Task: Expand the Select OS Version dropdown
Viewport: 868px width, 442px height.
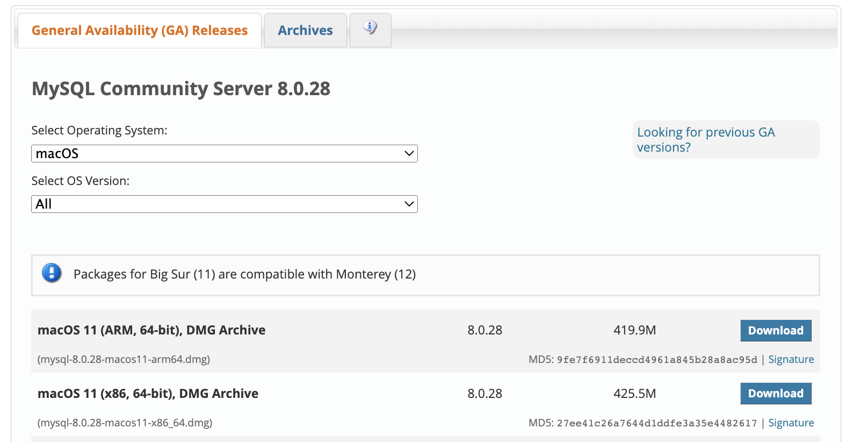Action: click(225, 204)
